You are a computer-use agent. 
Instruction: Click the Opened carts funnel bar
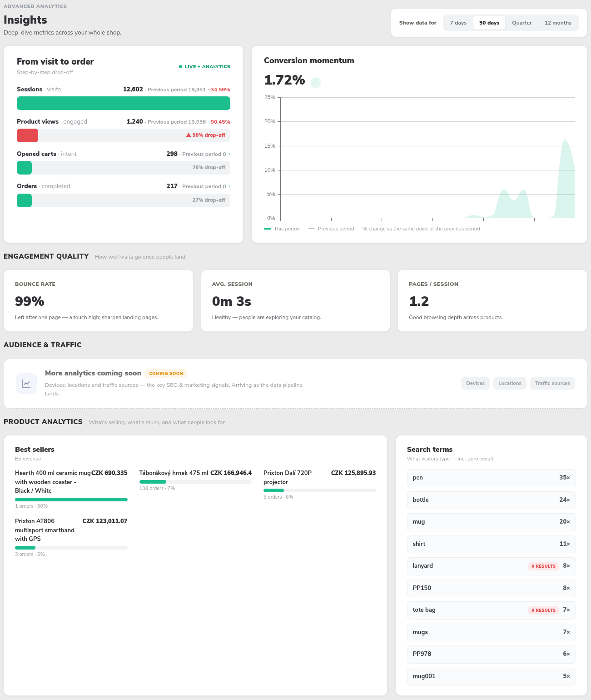[x=24, y=168]
